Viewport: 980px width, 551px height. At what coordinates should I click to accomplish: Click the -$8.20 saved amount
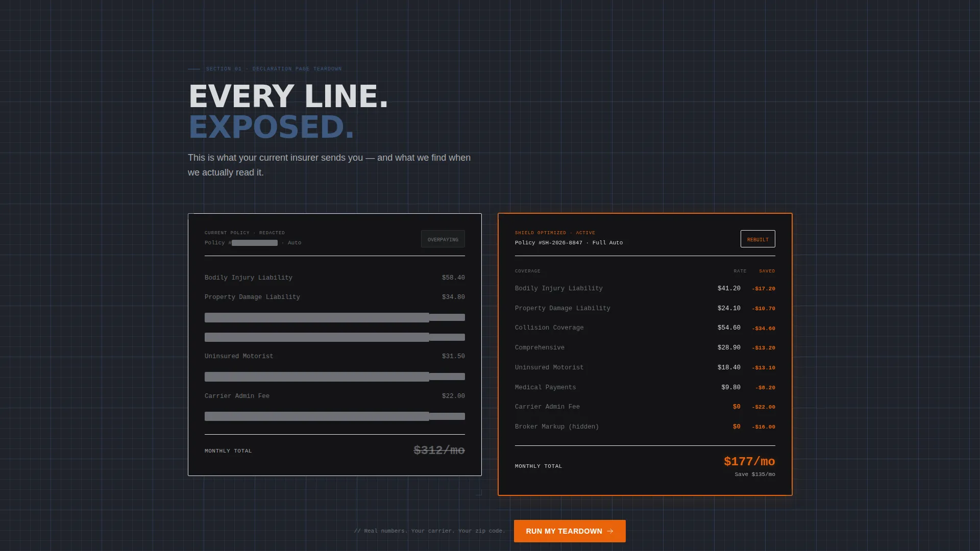click(x=765, y=388)
